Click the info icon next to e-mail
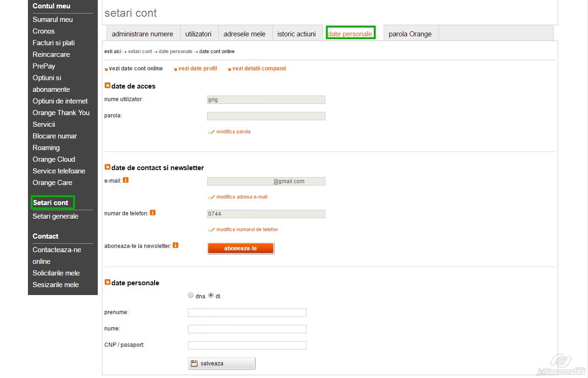Image resolution: width=588 pixels, height=378 pixels. (x=126, y=180)
